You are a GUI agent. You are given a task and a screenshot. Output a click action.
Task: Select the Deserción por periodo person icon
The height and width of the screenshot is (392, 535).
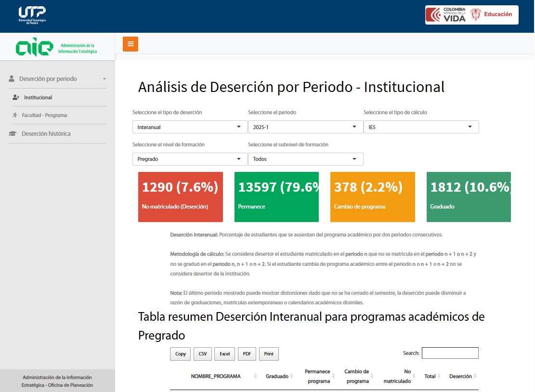click(x=11, y=78)
